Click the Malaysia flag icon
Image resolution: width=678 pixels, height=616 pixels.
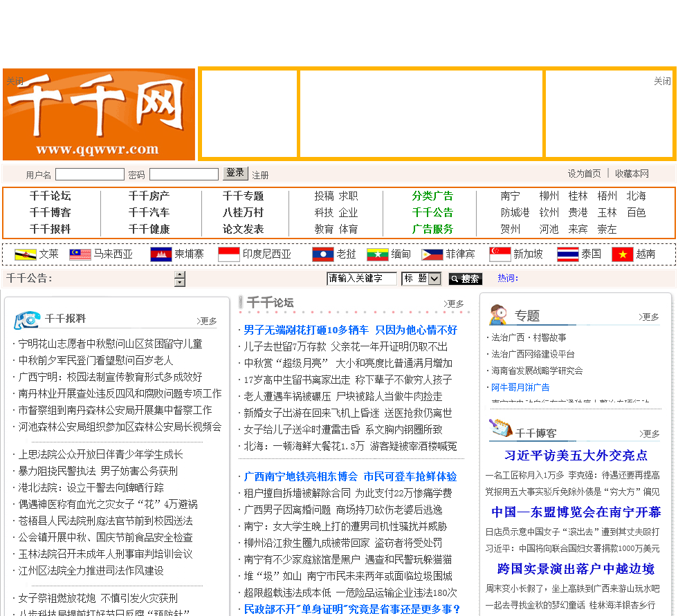(80, 254)
